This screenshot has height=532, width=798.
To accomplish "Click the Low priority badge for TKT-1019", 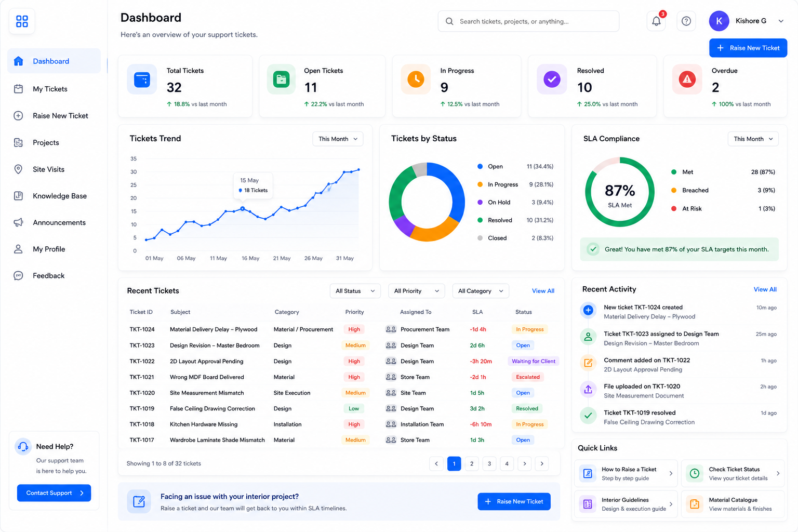I will click(354, 409).
